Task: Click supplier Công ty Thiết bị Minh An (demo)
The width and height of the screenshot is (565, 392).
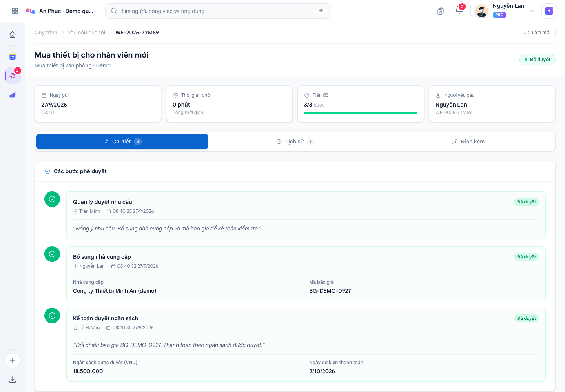Action: pyautogui.click(x=115, y=291)
